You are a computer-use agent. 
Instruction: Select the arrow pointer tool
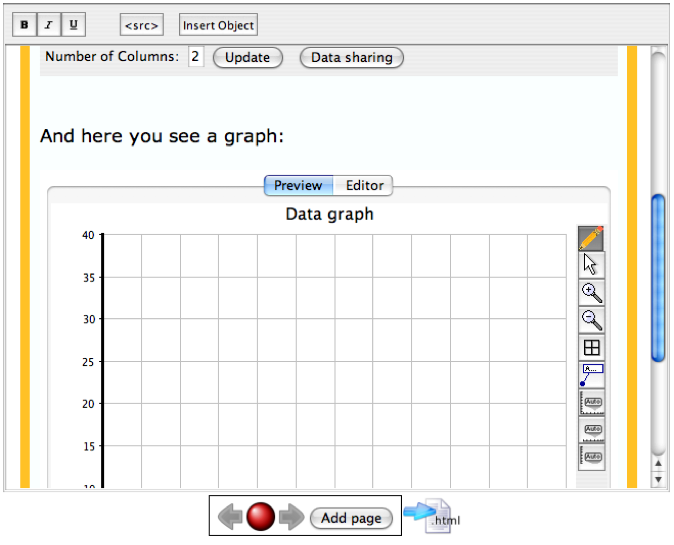pyautogui.click(x=591, y=265)
